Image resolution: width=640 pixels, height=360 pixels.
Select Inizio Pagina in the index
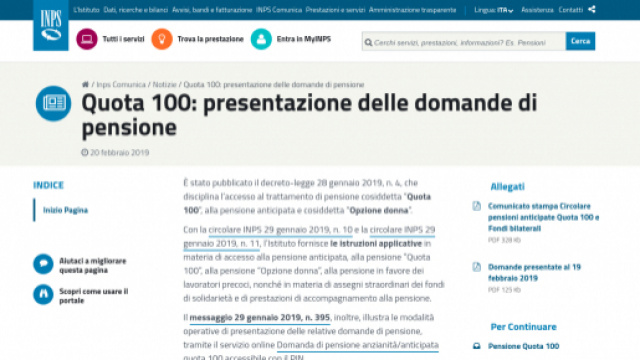click(65, 210)
